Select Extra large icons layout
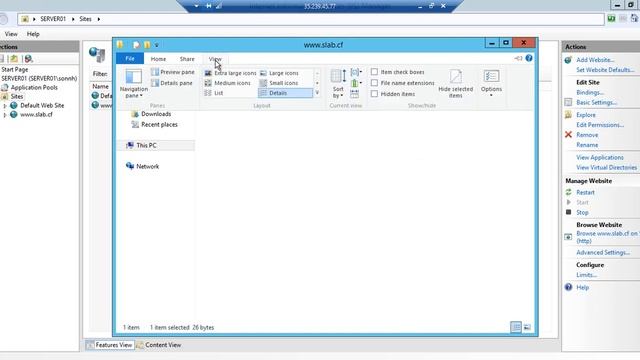 tap(230, 73)
